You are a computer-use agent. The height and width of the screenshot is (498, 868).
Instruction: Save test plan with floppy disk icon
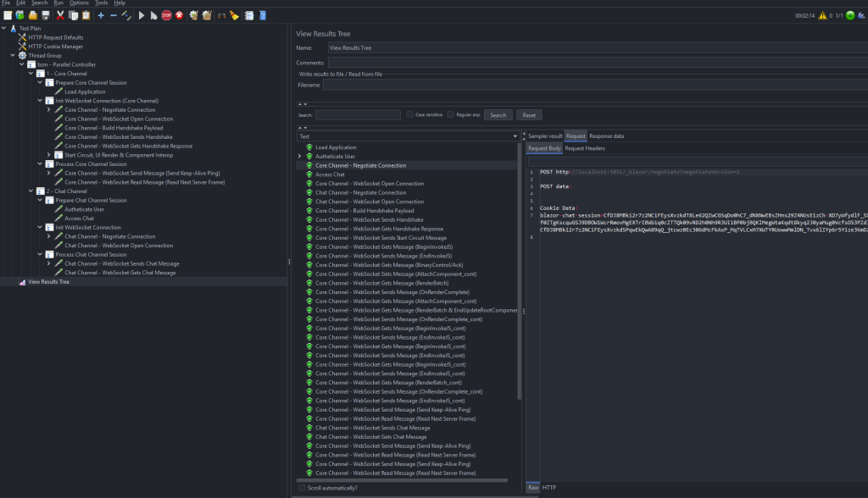(x=46, y=15)
